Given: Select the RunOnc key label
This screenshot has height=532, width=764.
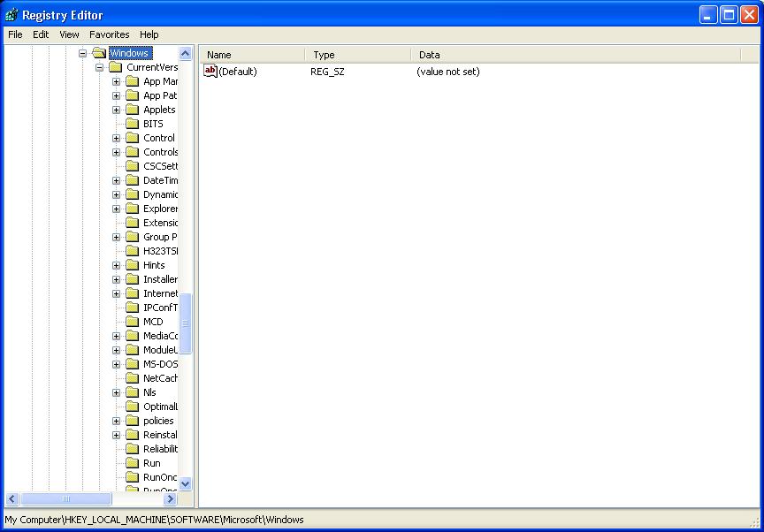Looking at the screenshot, I should coord(160,477).
